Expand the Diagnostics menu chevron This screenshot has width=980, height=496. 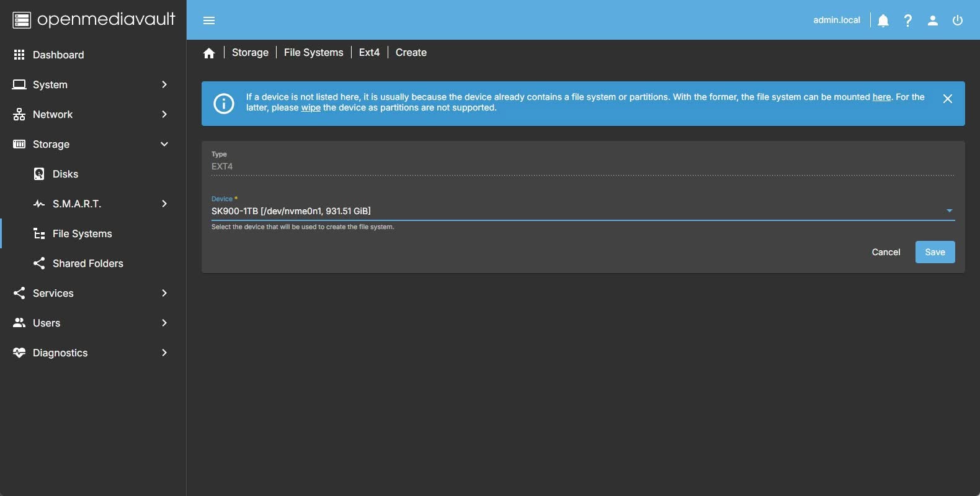[164, 353]
